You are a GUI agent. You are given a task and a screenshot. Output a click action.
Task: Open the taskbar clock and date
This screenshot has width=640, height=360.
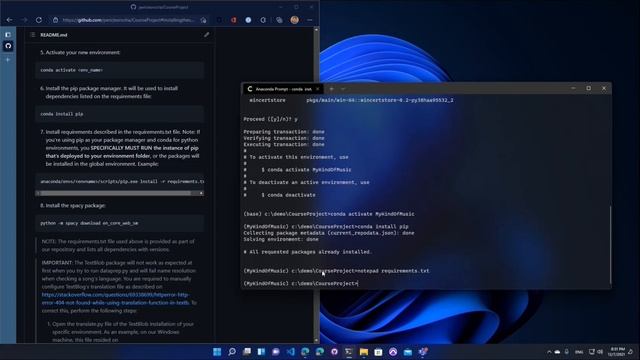pos(616,352)
